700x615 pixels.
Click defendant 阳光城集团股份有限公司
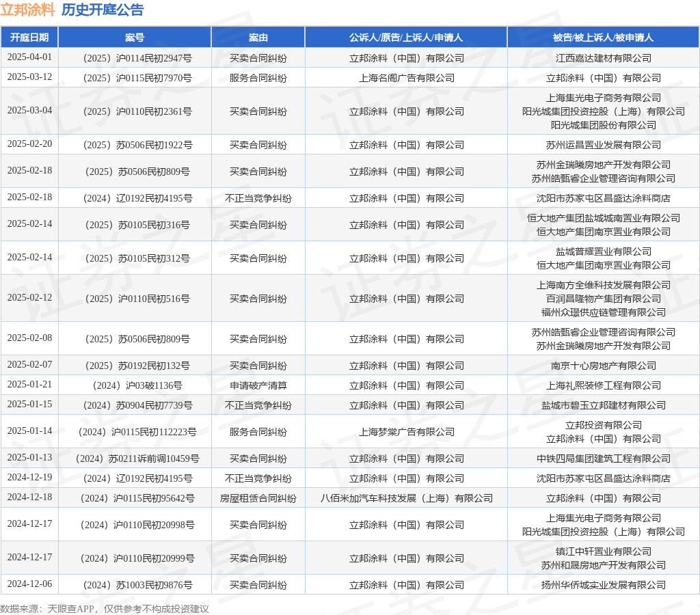click(x=603, y=125)
